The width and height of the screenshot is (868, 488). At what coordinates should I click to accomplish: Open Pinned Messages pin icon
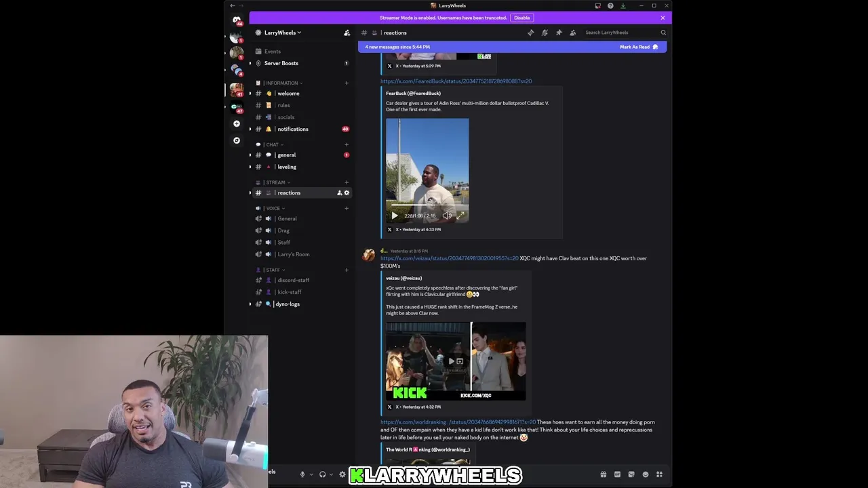[x=559, y=33]
